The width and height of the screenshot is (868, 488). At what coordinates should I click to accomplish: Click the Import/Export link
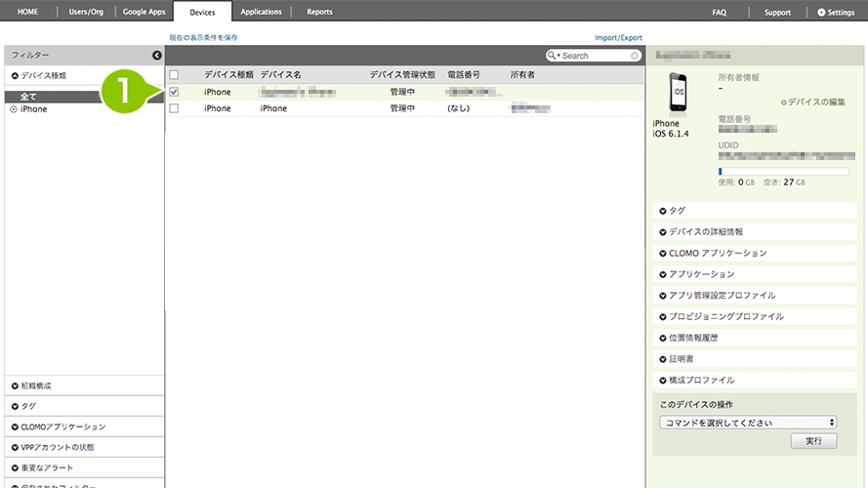point(618,38)
